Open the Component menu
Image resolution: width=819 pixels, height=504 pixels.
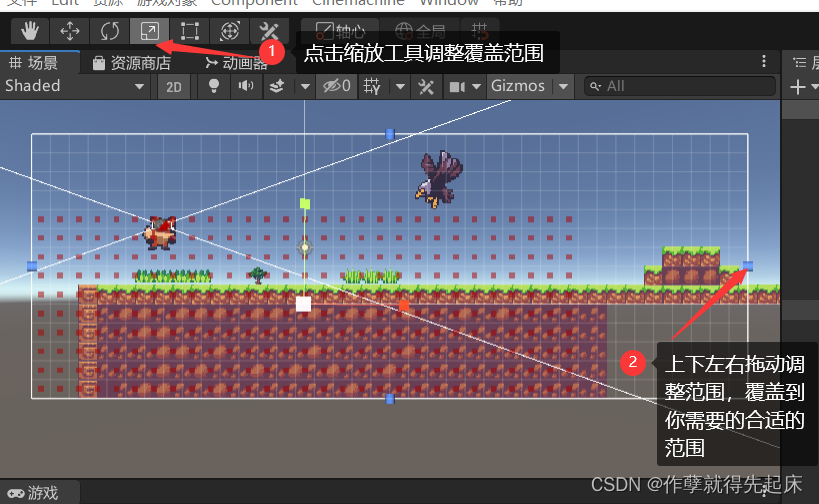coord(254,3)
